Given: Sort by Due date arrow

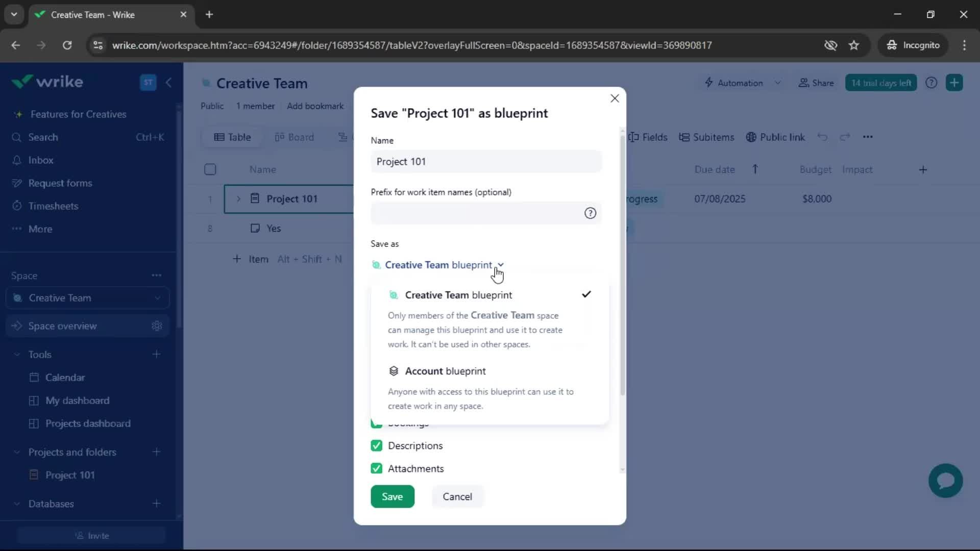Looking at the screenshot, I should point(755,169).
